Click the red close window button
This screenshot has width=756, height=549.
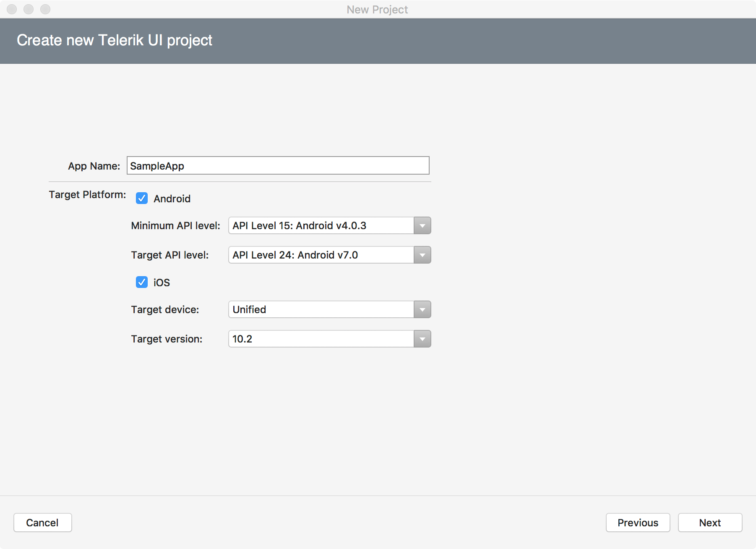(12, 9)
